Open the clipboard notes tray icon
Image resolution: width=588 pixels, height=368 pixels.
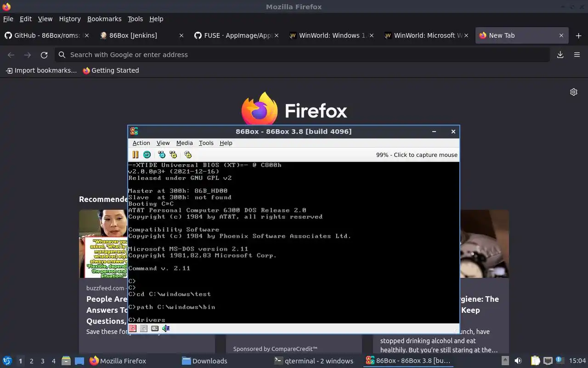pos(535,361)
